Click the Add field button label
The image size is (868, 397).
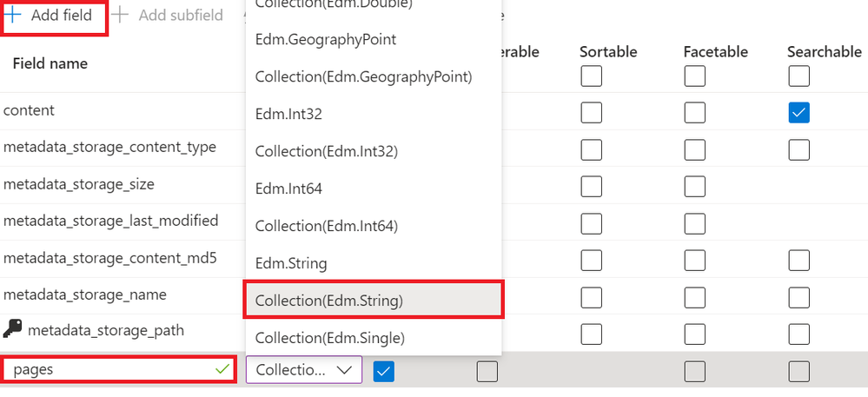[61, 15]
